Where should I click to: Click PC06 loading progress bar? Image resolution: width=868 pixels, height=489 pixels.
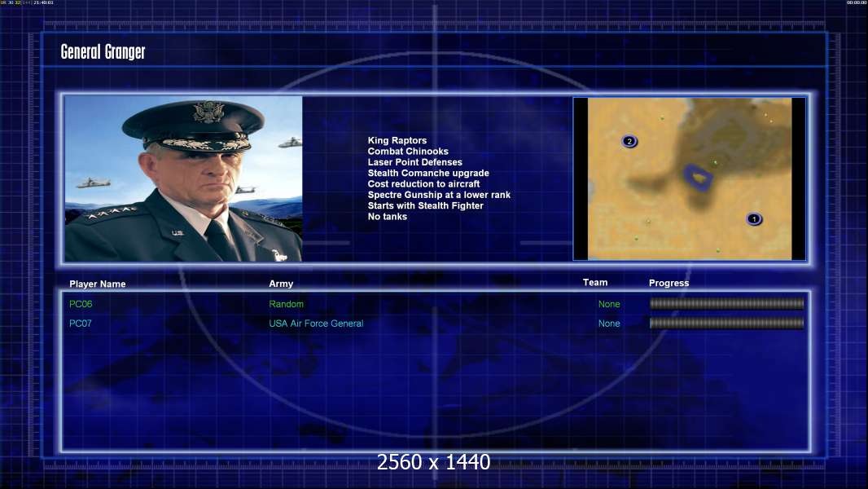point(727,303)
